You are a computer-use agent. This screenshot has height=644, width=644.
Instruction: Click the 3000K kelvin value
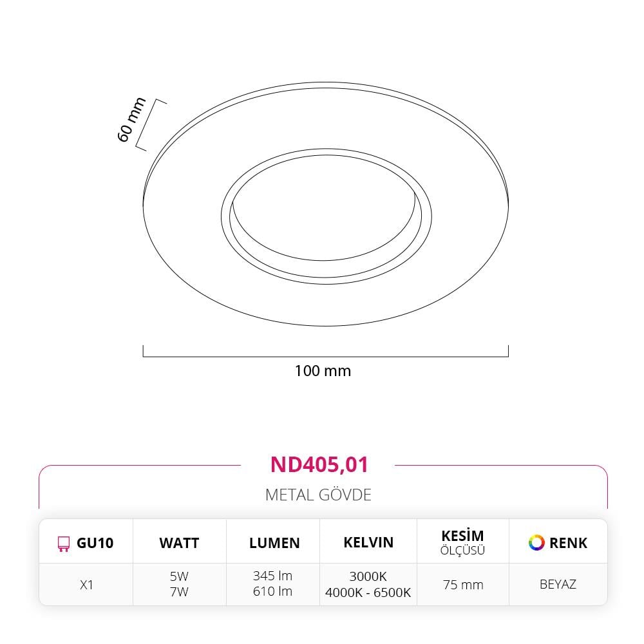click(368, 576)
